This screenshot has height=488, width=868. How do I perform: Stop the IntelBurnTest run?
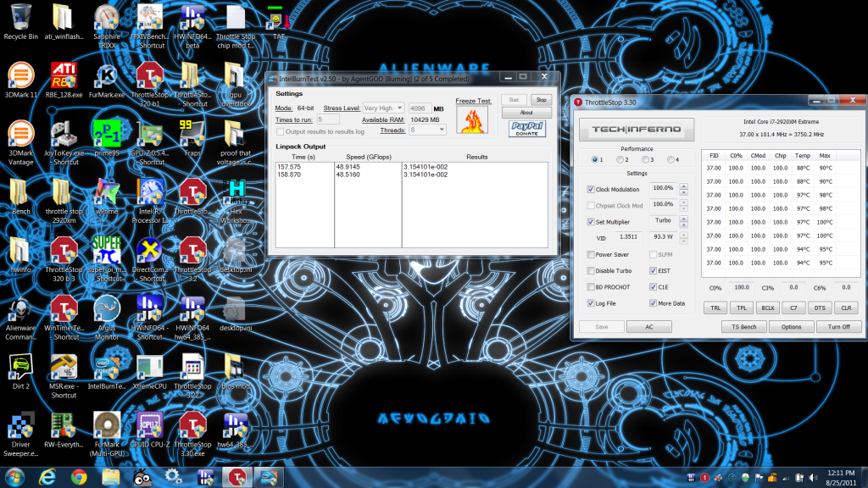541,100
